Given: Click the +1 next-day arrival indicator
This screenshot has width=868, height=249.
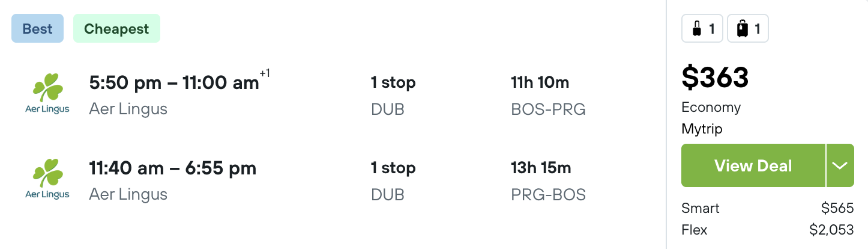Looking at the screenshot, I should 265,73.
